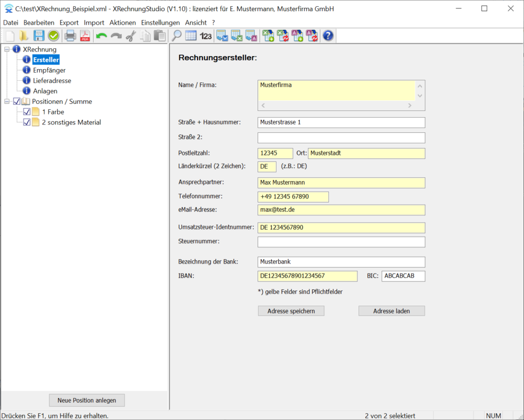Open the Export menu
524x420 pixels.
click(69, 23)
